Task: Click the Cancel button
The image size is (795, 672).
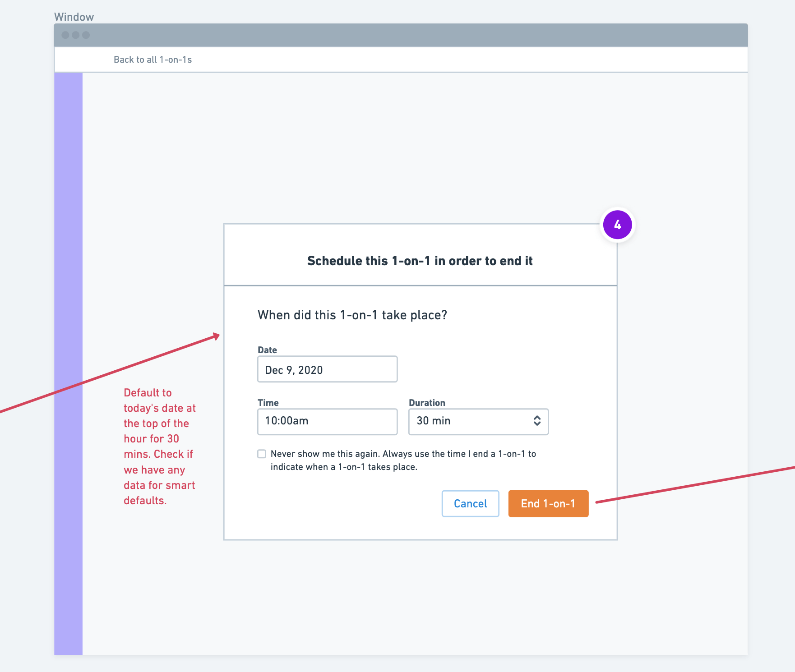Action: tap(470, 503)
